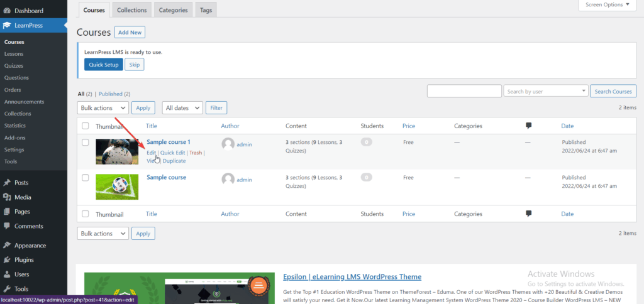Click the bottom Apply button
The width and height of the screenshot is (644, 304).
click(143, 234)
